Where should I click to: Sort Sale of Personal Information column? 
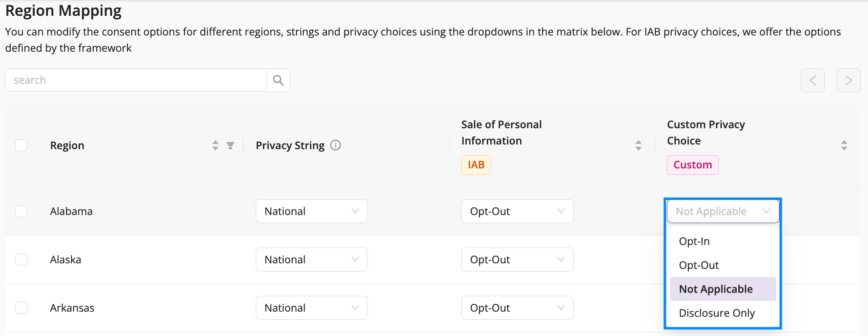point(638,145)
